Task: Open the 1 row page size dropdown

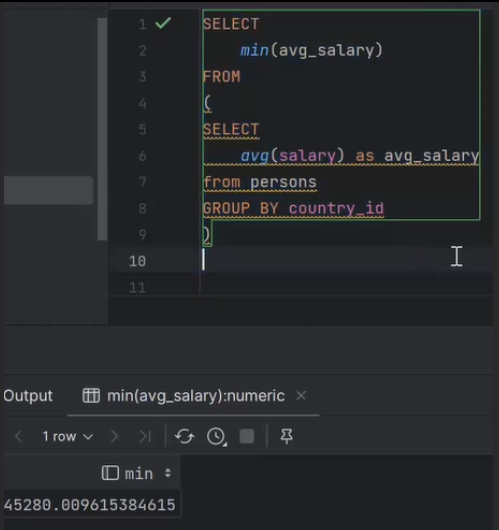Action: coord(68,436)
